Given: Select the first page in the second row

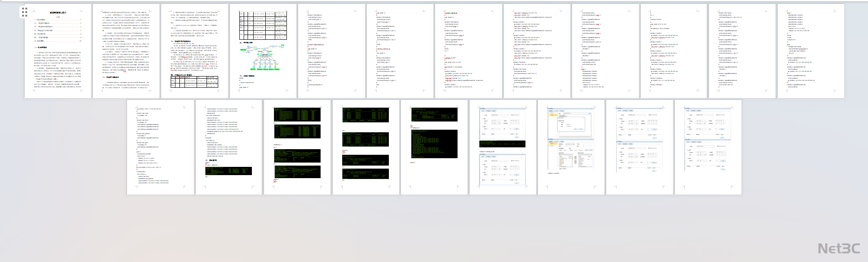Looking at the screenshot, I should coord(160,147).
